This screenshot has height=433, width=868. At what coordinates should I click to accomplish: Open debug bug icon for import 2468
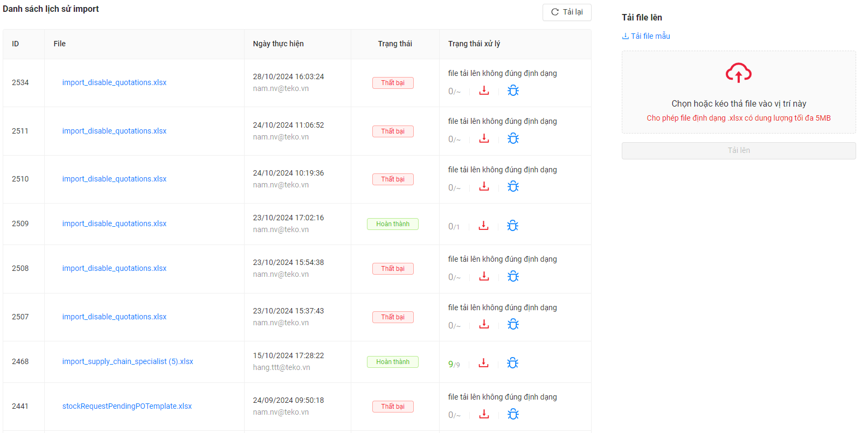coord(512,363)
